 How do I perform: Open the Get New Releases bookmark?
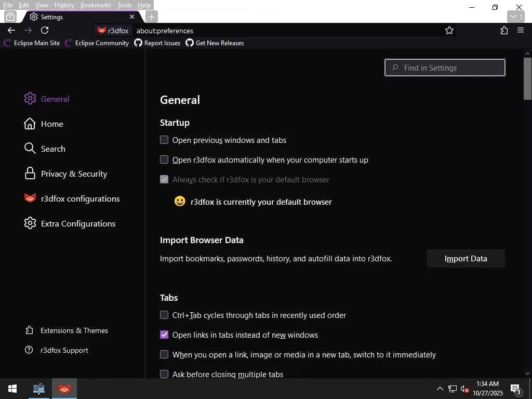pos(215,43)
